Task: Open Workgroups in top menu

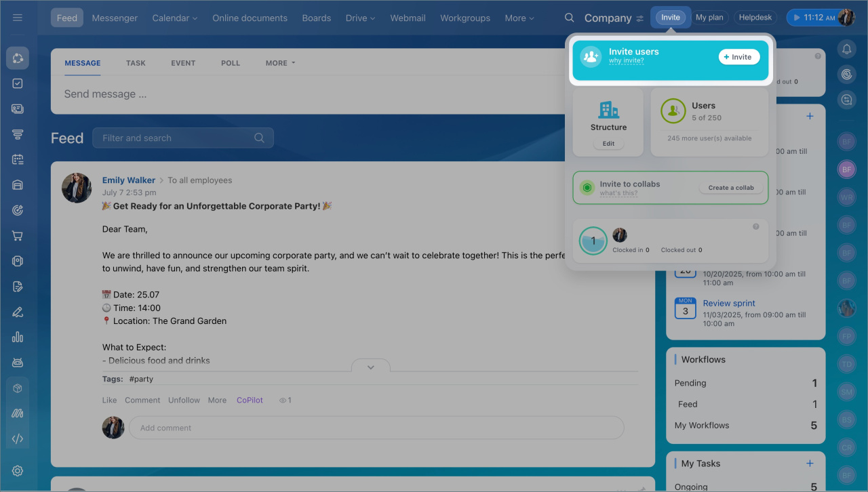Action: click(465, 18)
